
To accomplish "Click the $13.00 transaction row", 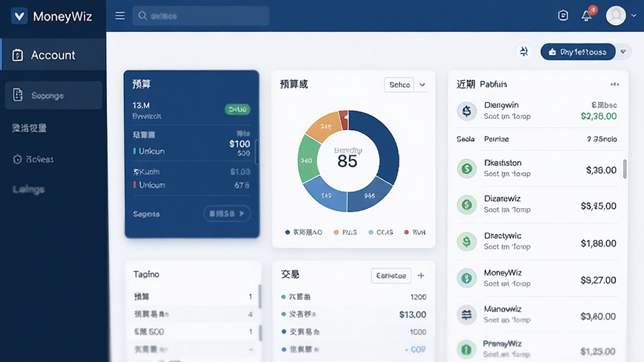I will pyautogui.click(x=353, y=314).
